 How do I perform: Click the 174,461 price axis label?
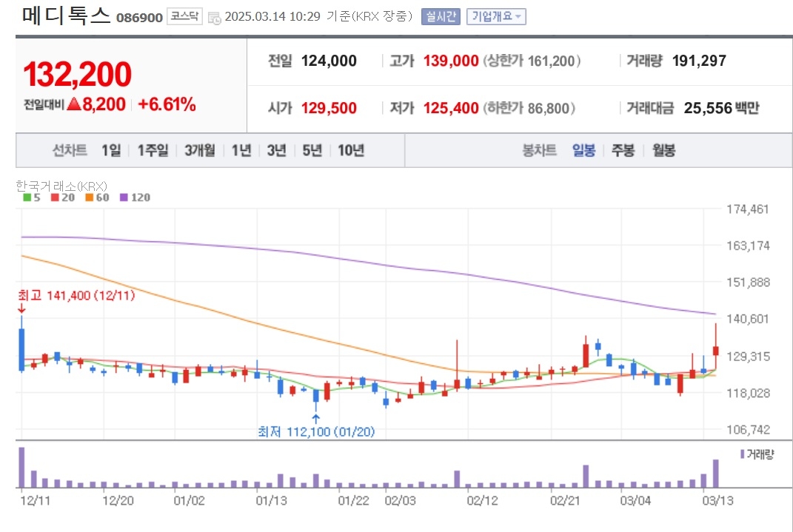pos(748,209)
